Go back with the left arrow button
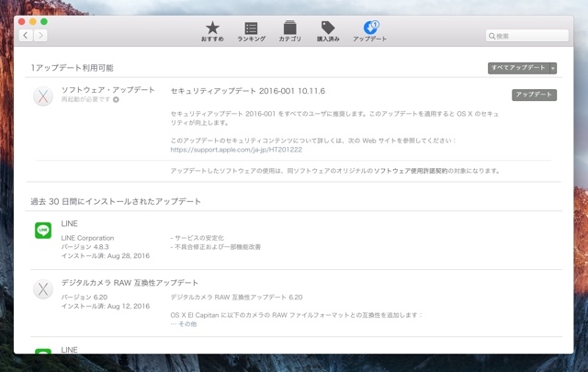 click(x=26, y=35)
